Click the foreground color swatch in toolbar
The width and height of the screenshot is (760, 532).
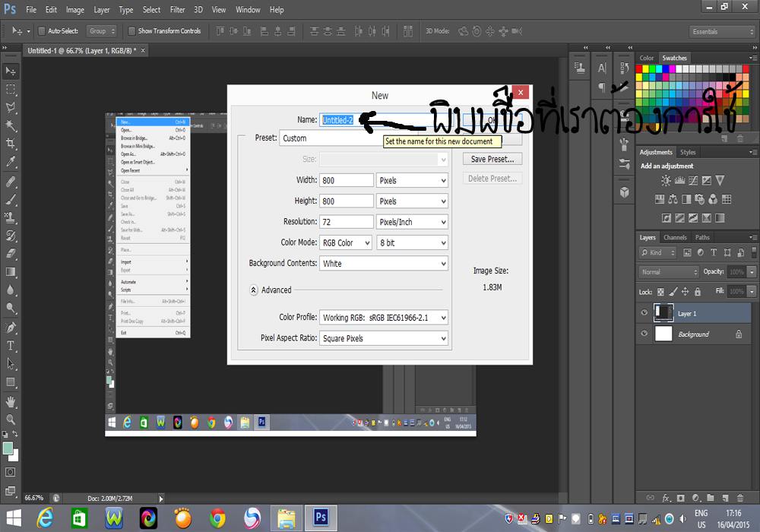pos(8,448)
